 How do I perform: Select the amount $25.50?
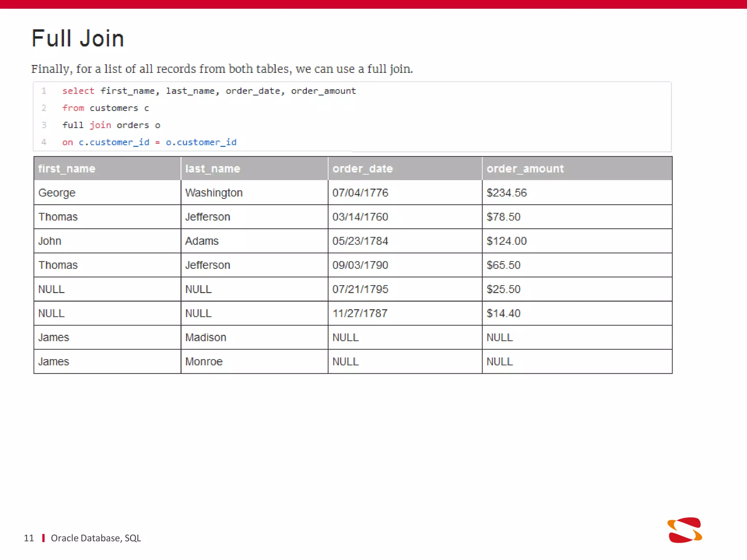pyautogui.click(x=577, y=289)
